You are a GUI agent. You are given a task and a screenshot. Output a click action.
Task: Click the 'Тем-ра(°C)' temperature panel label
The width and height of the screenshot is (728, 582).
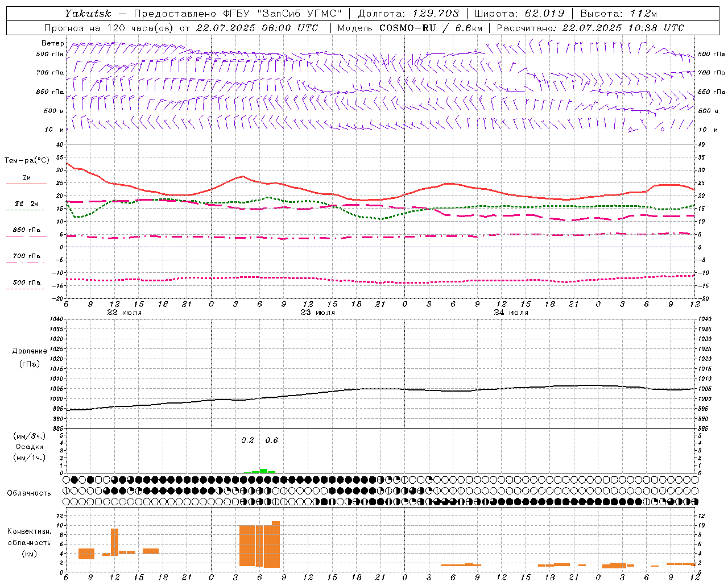(27, 161)
